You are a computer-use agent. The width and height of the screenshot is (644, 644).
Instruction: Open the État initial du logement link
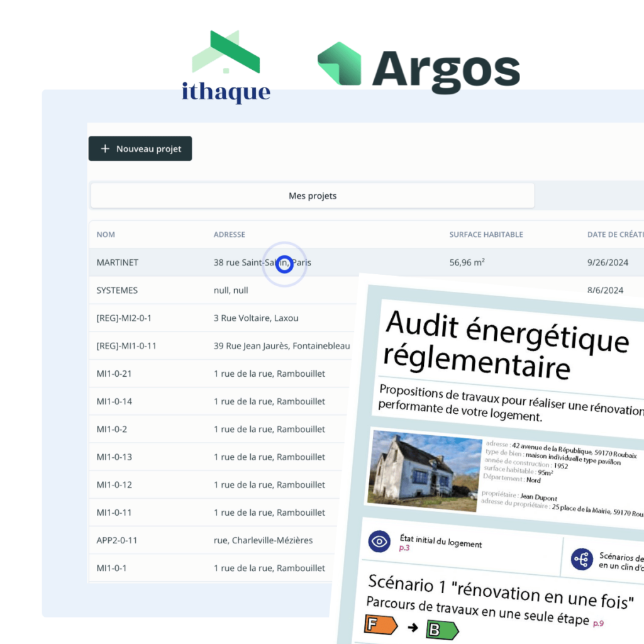441,541
